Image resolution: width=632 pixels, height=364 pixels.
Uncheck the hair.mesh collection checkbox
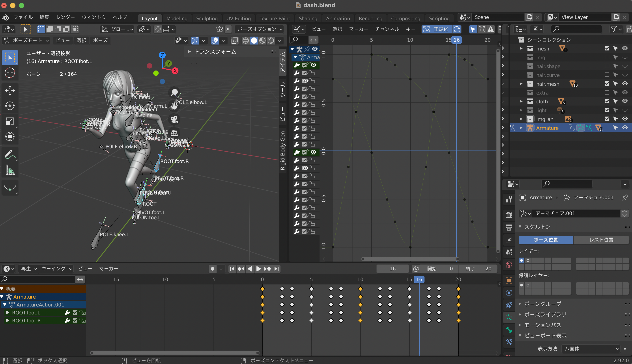607,84
